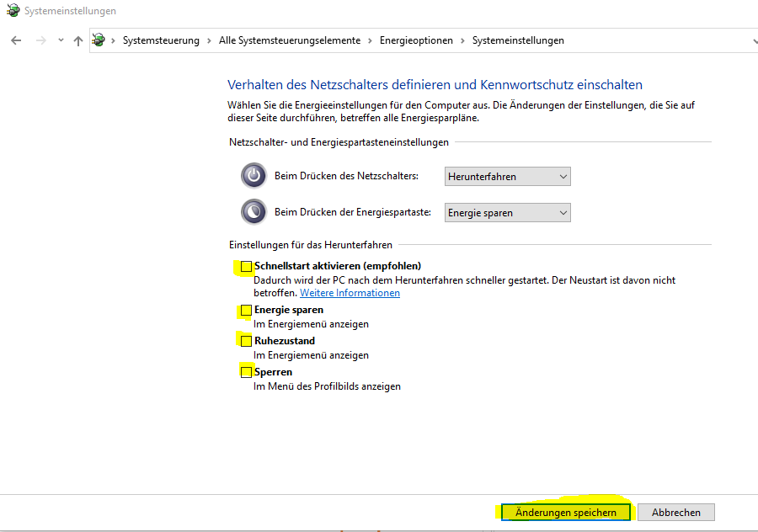
Task: Open the Systemsteuerung breadcrumb
Action: [161, 40]
